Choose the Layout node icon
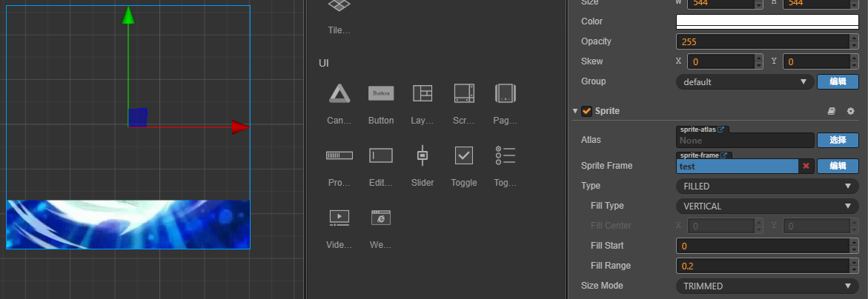 pyautogui.click(x=423, y=93)
